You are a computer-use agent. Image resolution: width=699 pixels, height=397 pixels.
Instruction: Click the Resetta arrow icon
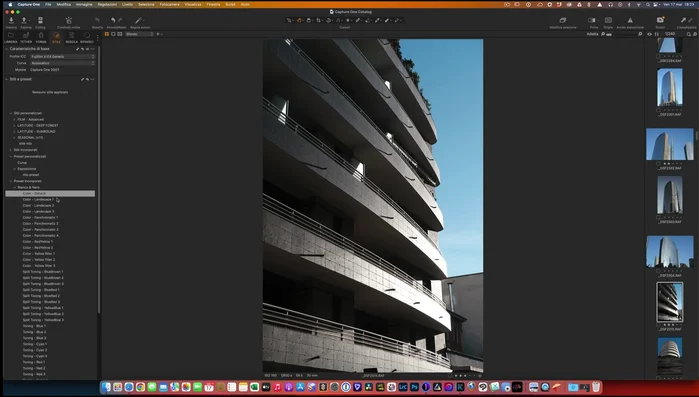[97, 20]
